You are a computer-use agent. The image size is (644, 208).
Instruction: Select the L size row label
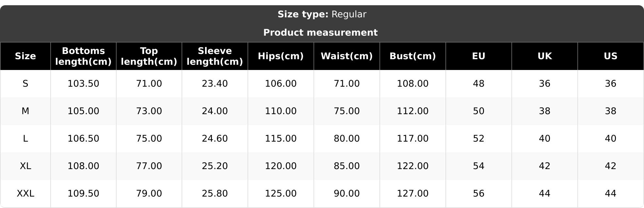click(25, 139)
